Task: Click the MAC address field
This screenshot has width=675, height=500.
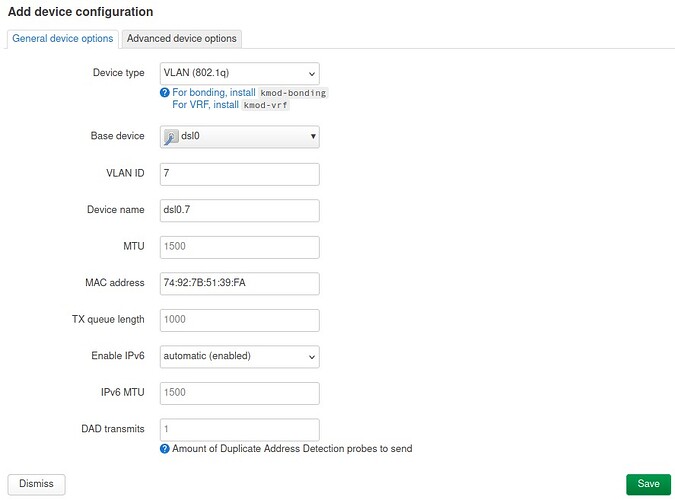Action: pyautogui.click(x=239, y=283)
